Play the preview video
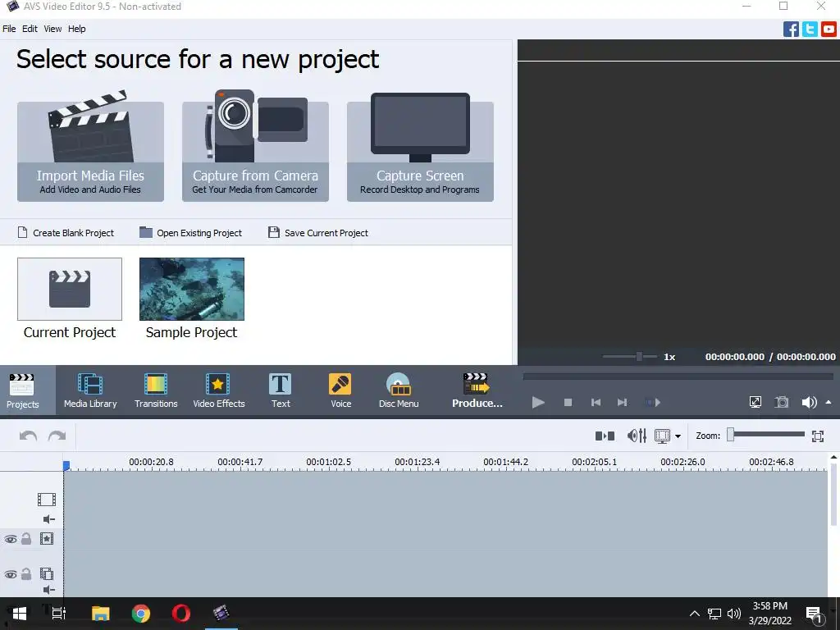Viewport: 840px width, 630px height. (x=538, y=402)
